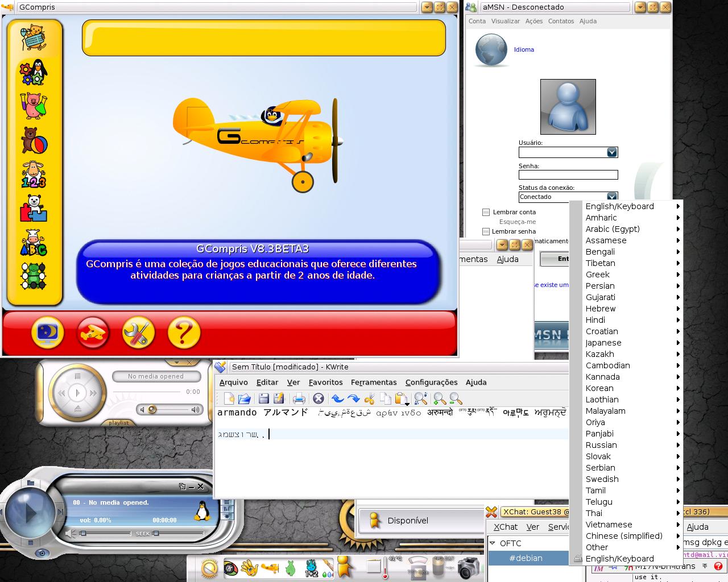Screen dimensions: 728x582
Task: Click the stop button on gold media player
Action: pos(78,376)
